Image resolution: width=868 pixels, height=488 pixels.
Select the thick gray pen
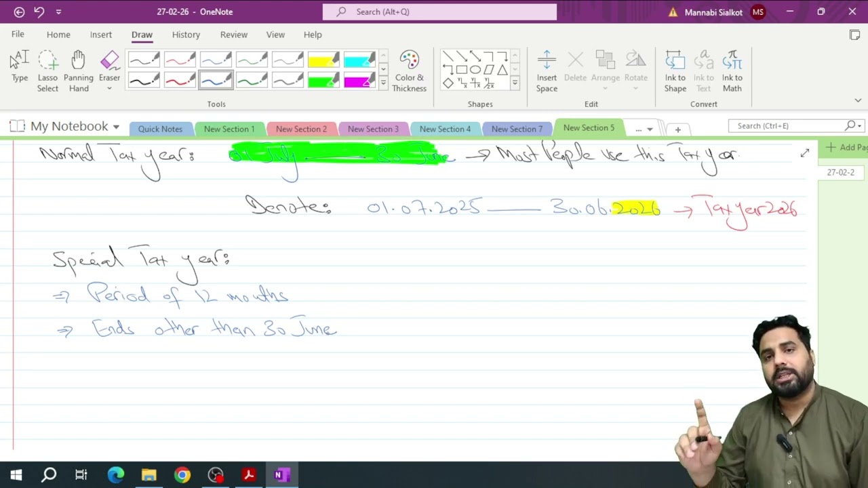288,80
